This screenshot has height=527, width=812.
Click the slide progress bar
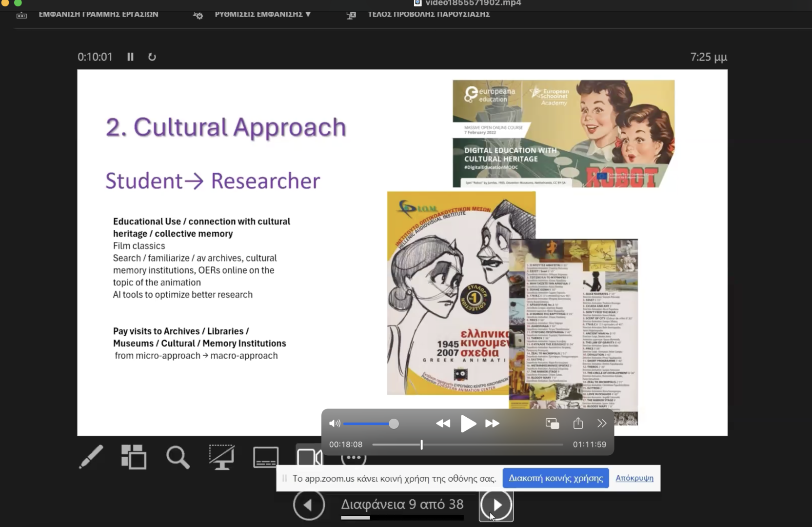pyautogui.click(x=402, y=518)
